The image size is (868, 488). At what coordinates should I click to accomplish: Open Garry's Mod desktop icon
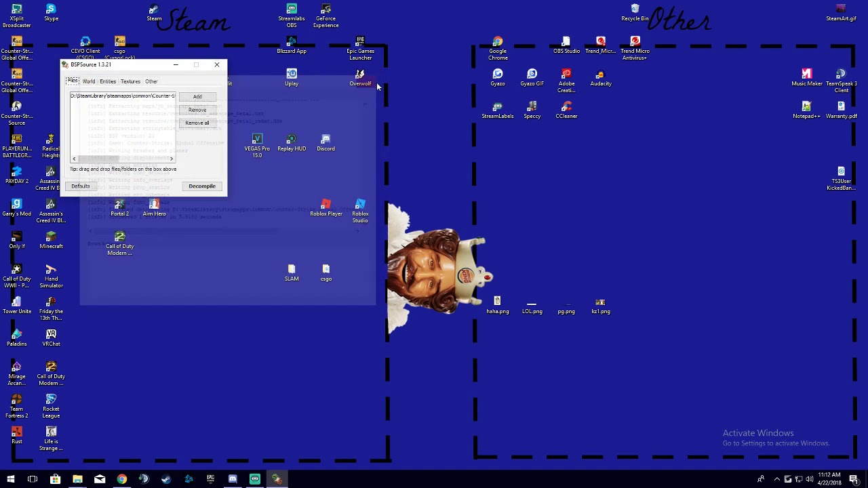[16, 208]
